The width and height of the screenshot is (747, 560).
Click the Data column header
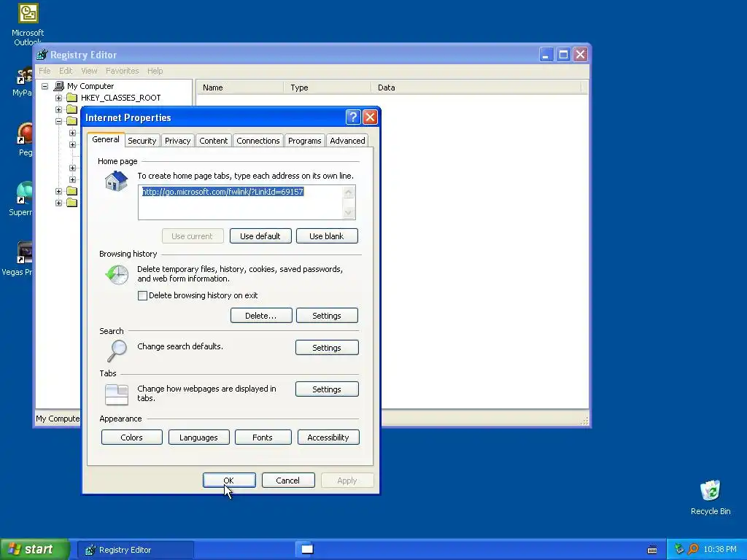click(x=476, y=87)
